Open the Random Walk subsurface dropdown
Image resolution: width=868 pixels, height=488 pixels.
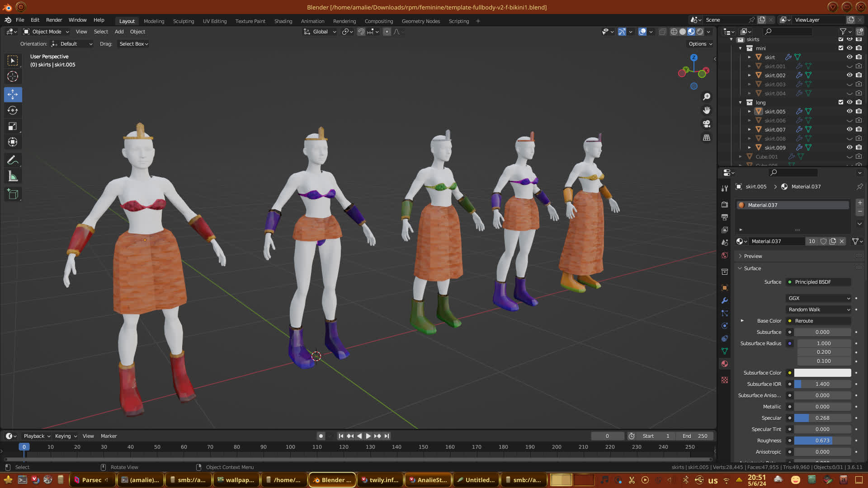point(819,310)
